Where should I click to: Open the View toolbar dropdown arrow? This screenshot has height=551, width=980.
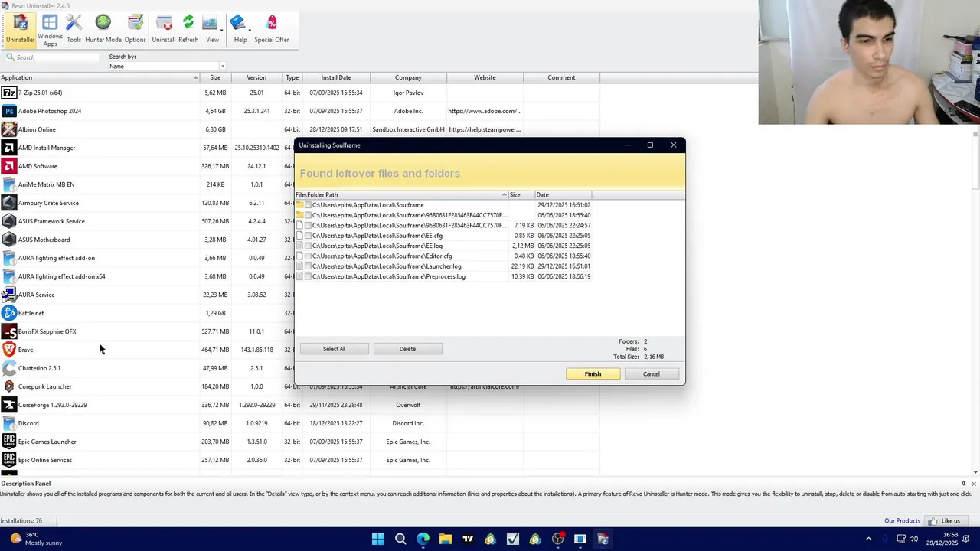[222, 30]
